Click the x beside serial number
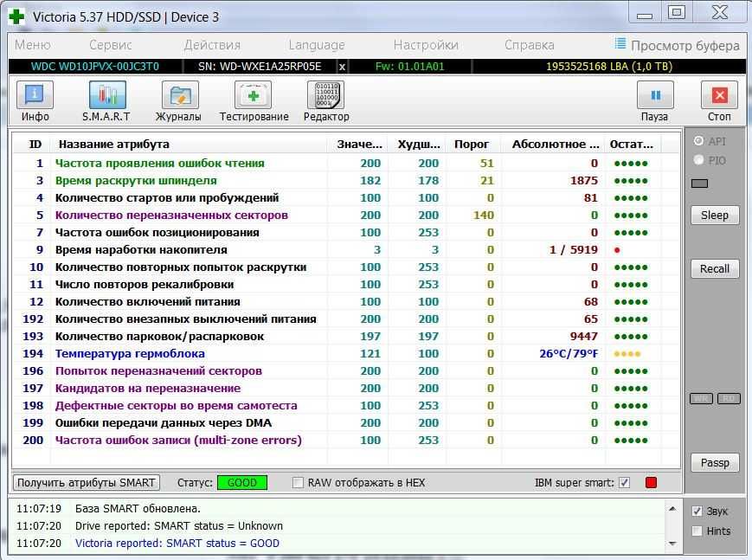Image resolution: width=752 pixels, height=560 pixels. point(342,67)
